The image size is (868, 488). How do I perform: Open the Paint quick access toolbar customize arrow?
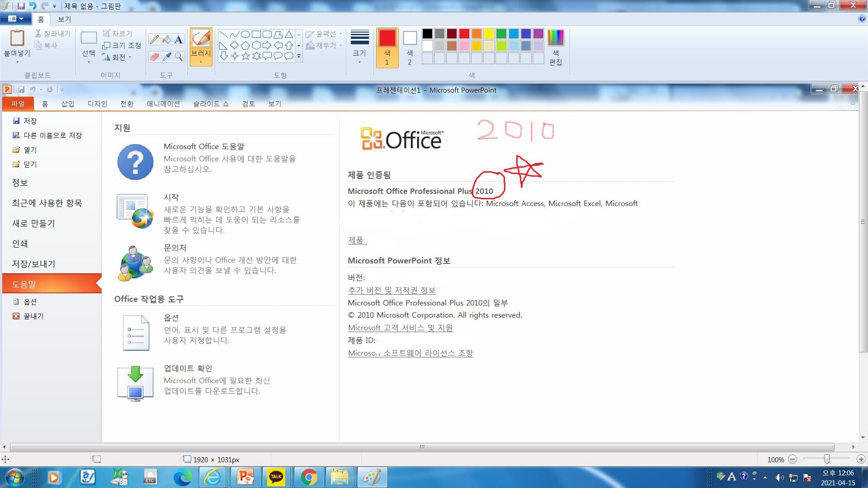click(x=54, y=6)
